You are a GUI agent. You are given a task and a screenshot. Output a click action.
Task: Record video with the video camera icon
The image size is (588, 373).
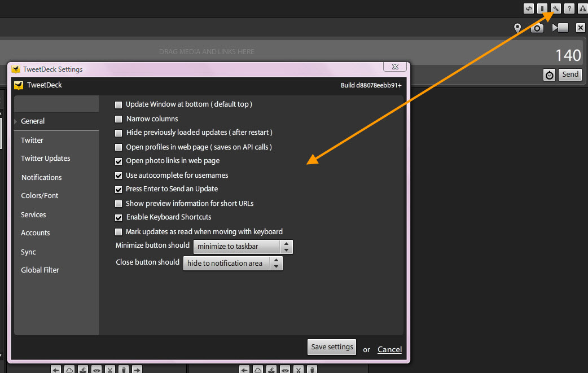point(560,28)
